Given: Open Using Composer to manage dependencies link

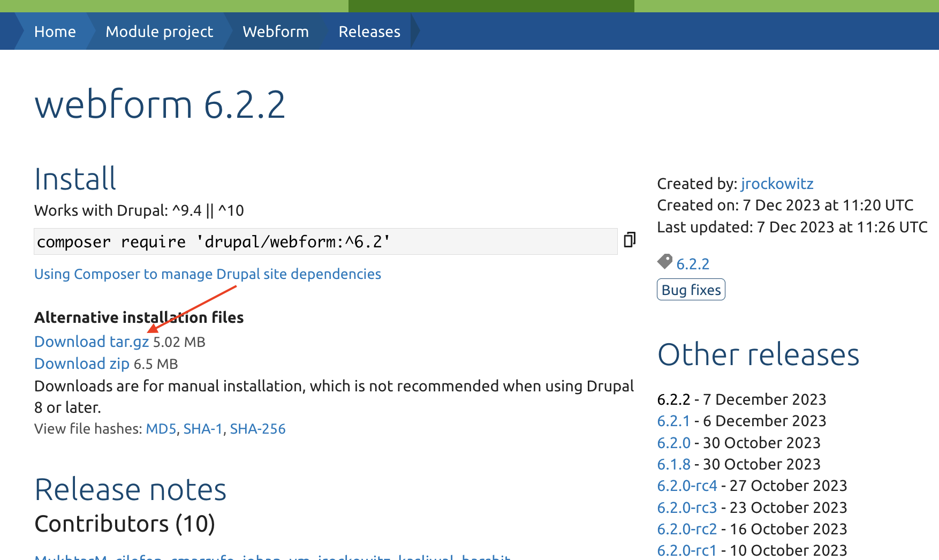Looking at the screenshot, I should [208, 274].
